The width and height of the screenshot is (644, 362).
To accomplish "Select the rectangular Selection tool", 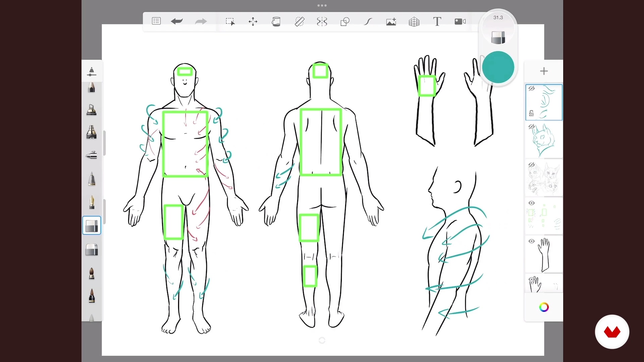I will pos(230,21).
